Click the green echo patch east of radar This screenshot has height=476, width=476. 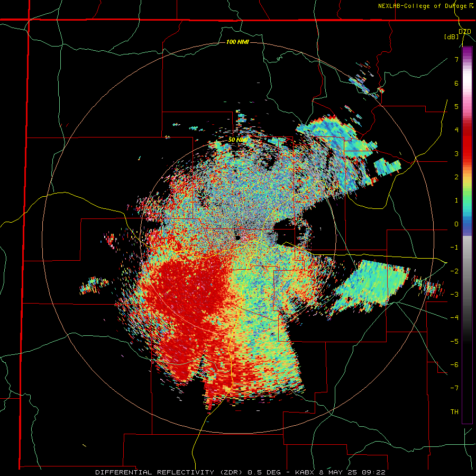(x=373, y=285)
